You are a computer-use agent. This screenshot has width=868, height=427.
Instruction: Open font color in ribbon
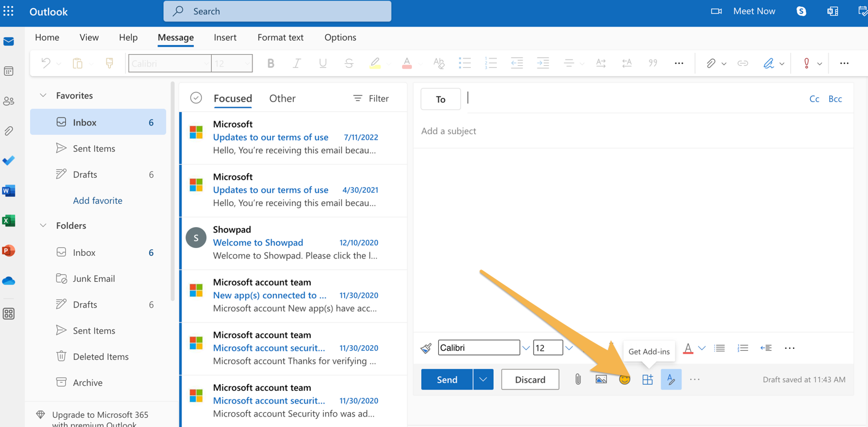pos(407,63)
